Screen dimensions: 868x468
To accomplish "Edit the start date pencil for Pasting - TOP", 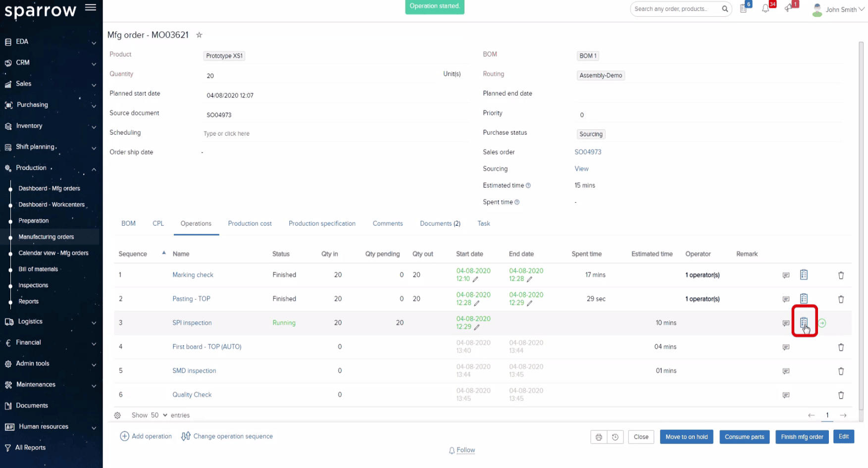I will coord(477,303).
